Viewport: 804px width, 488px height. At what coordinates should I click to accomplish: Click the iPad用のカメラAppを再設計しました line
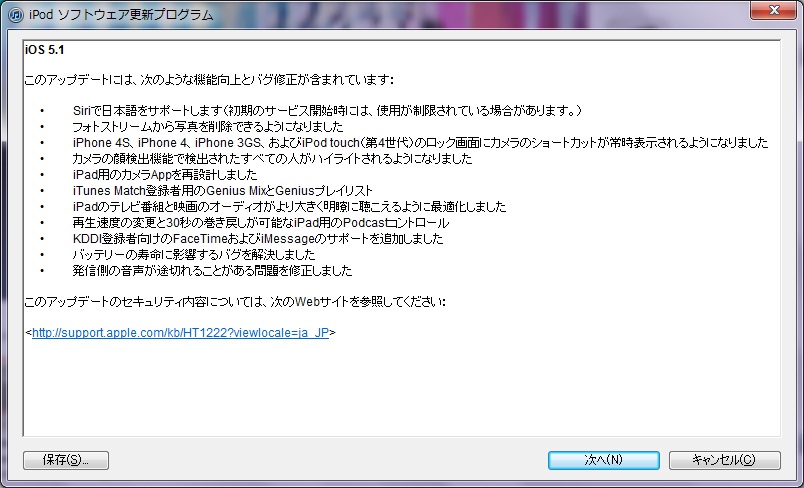click(165, 174)
